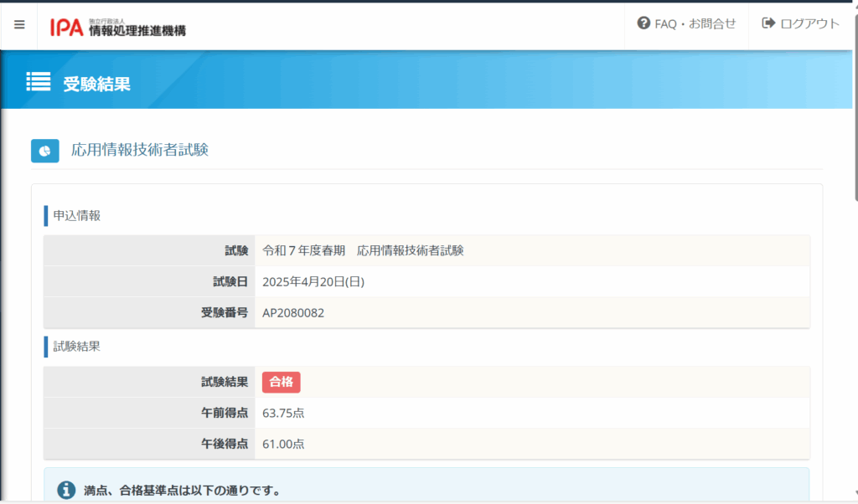The width and height of the screenshot is (858, 504).
Task: Click the info icon in the blue notice
Action: coord(66,490)
